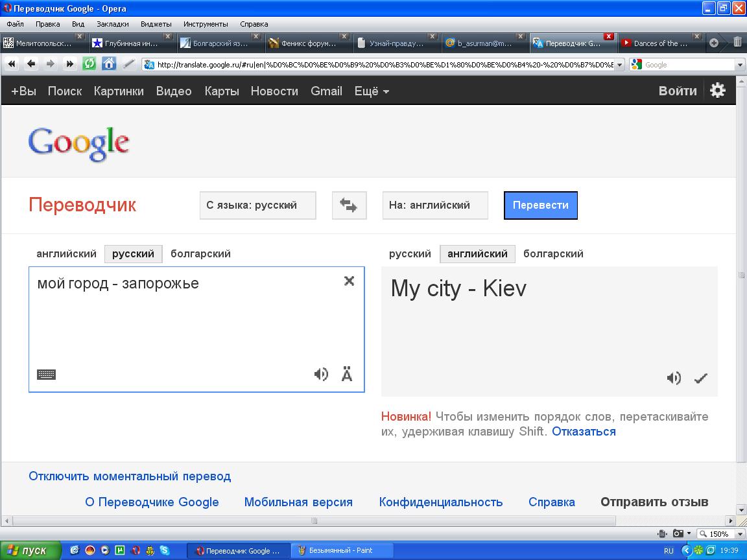Screen dimensions: 747x560
Task: Select русский as source language
Action: (134, 254)
